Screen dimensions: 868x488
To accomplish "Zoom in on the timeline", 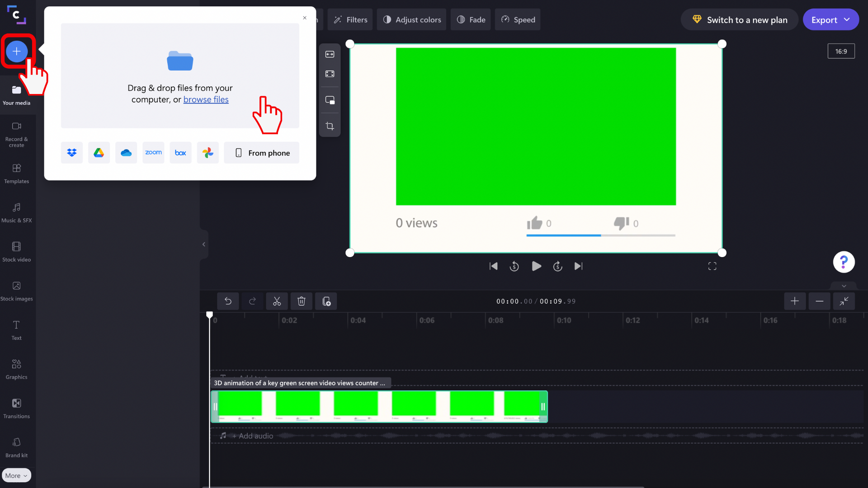I will [x=795, y=301].
